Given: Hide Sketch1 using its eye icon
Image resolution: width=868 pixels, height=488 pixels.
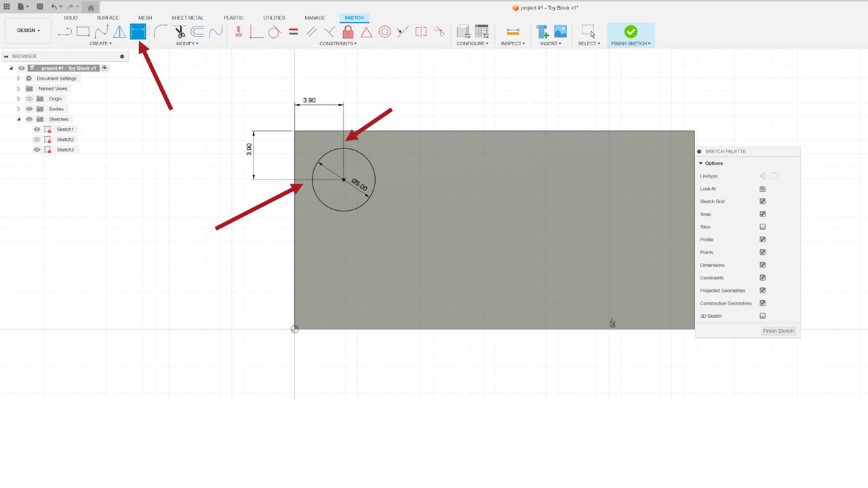Looking at the screenshot, I should point(37,129).
